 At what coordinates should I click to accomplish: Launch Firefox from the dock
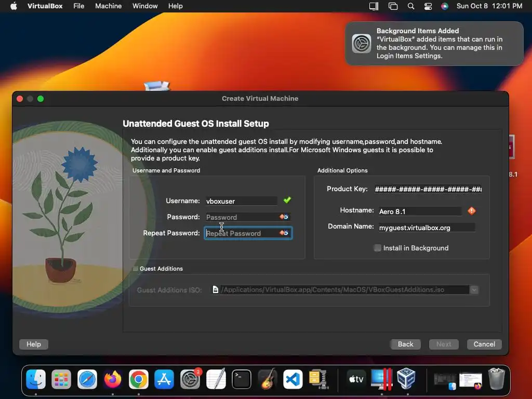(113, 379)
